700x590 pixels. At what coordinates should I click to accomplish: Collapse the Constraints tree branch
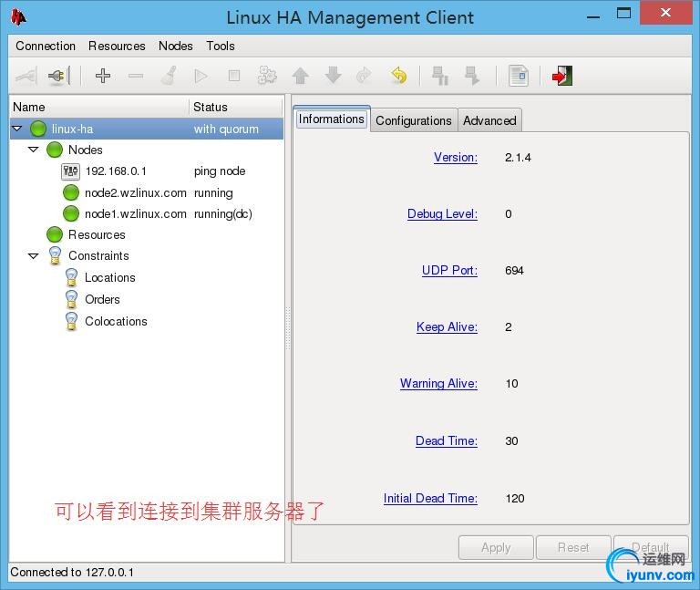click(33, 256)
